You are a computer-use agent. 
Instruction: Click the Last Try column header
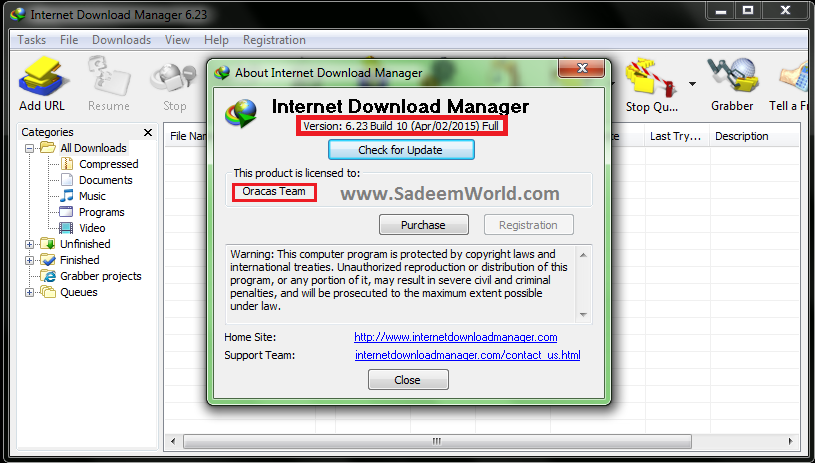click(677, 136)
